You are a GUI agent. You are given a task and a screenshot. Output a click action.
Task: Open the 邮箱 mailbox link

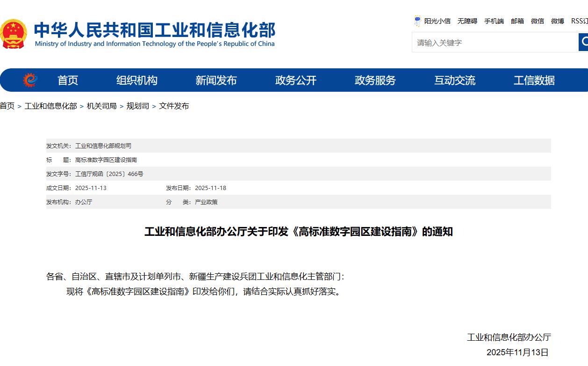coord(517,21)
